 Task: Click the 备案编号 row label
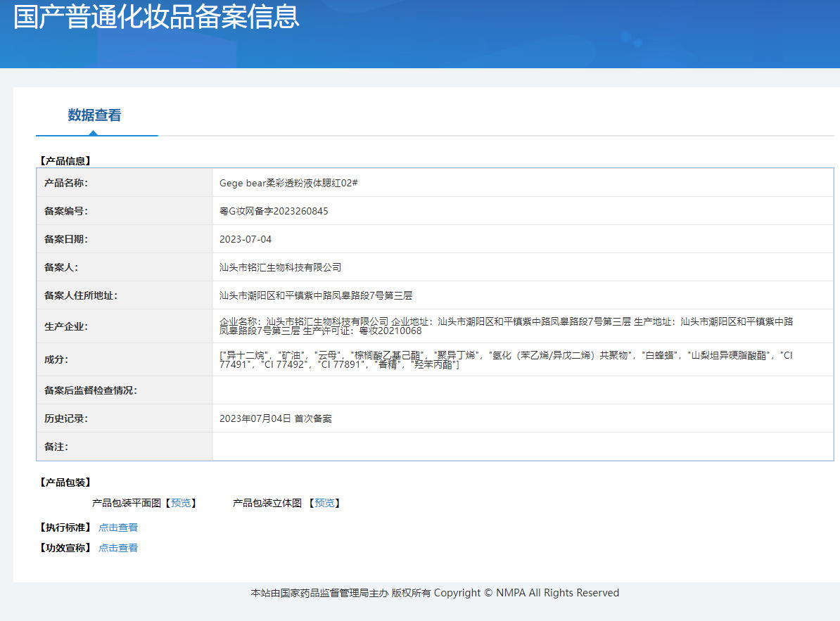click(x=66, y=211)
